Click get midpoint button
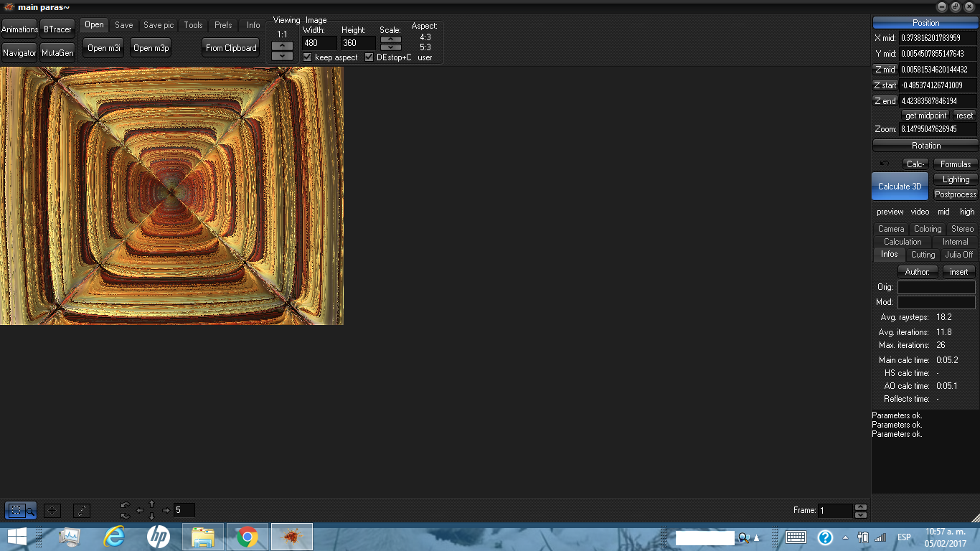 (x=926, y=116)
